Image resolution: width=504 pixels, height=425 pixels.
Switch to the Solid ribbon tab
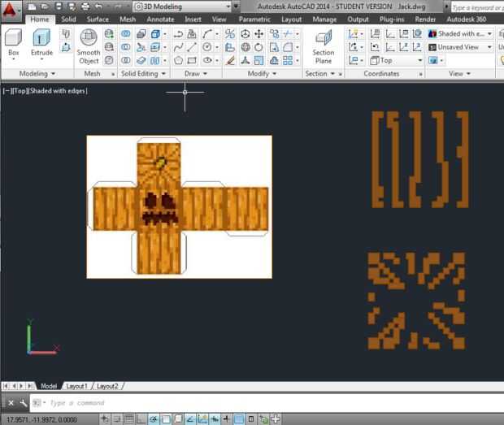coord(68,20)
